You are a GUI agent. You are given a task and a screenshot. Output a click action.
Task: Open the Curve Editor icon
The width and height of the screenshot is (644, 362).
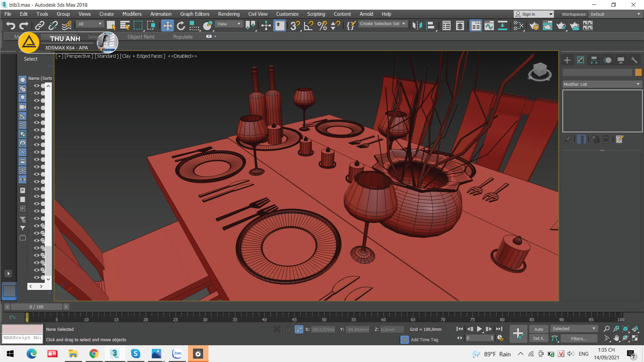pos(489,26)
